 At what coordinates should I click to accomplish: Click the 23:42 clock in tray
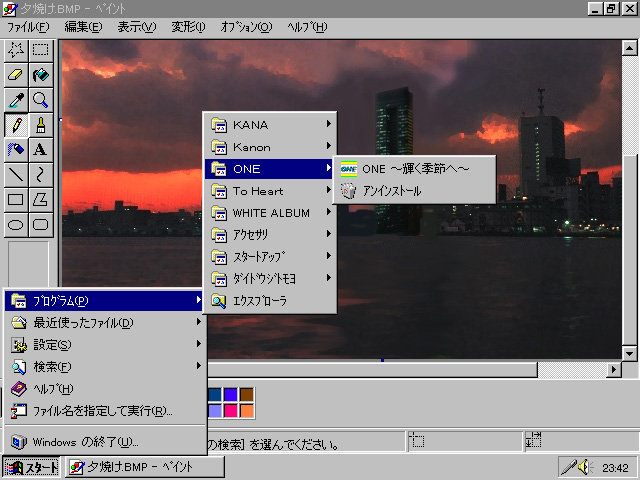click(615, 467)
